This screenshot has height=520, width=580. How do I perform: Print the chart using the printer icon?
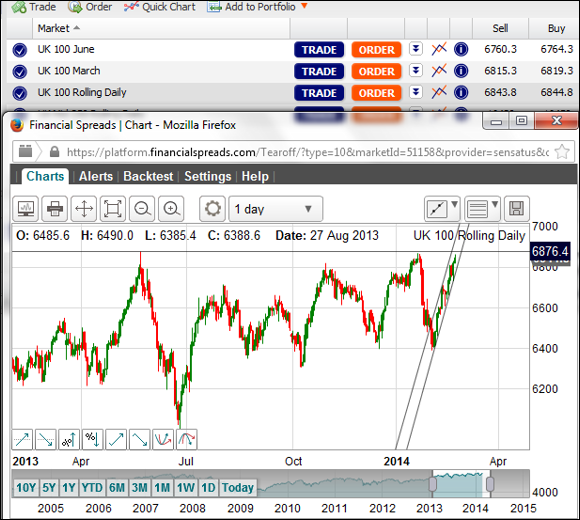tap(55, 209)
